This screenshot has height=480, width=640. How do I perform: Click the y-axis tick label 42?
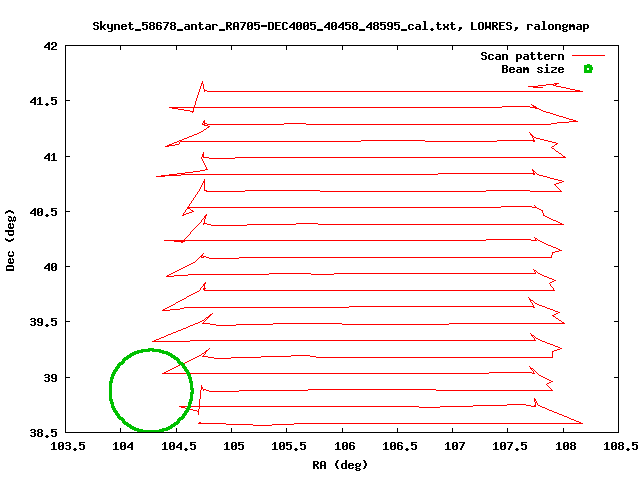(x=51, y=46)
